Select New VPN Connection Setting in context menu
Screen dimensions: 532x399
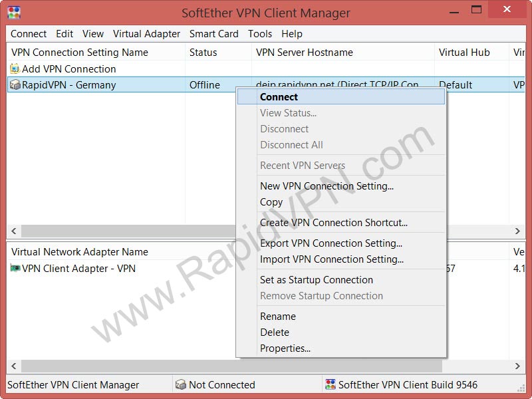click(327, 186)
